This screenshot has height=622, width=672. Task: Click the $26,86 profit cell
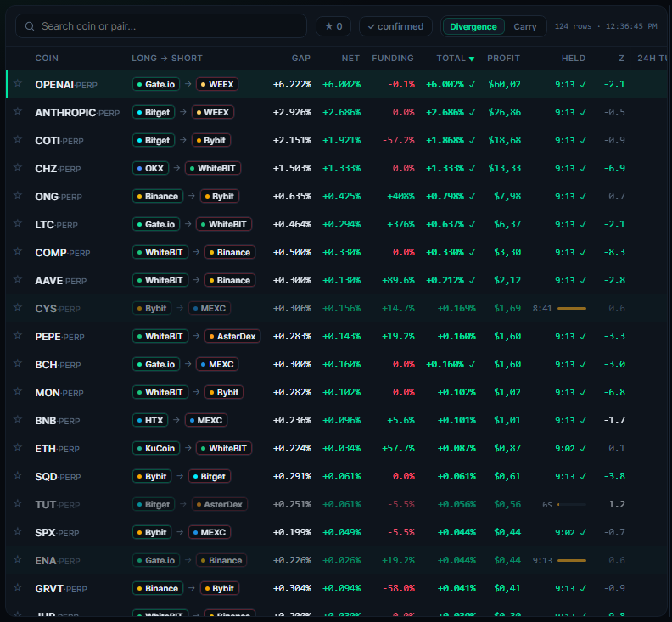[x=505, y=112]
